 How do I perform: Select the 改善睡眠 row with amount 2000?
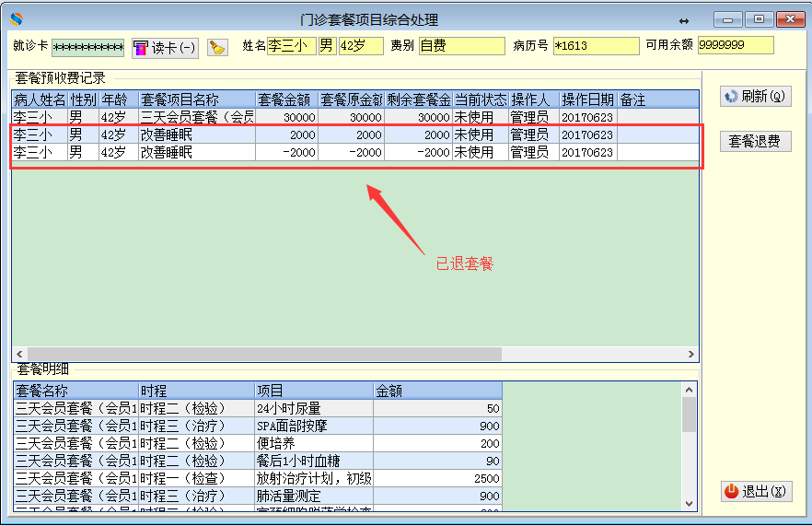coord(355,134)
